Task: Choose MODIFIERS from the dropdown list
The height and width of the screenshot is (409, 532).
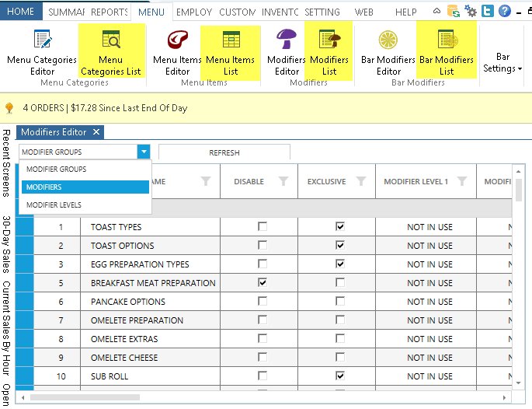Action: (85, 187)
